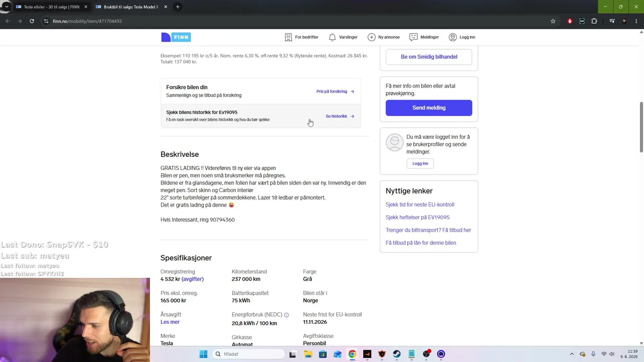Click the 75 kWh battery value
The height and width of the screenshot is (362, 644).
[x=240, y=301]
